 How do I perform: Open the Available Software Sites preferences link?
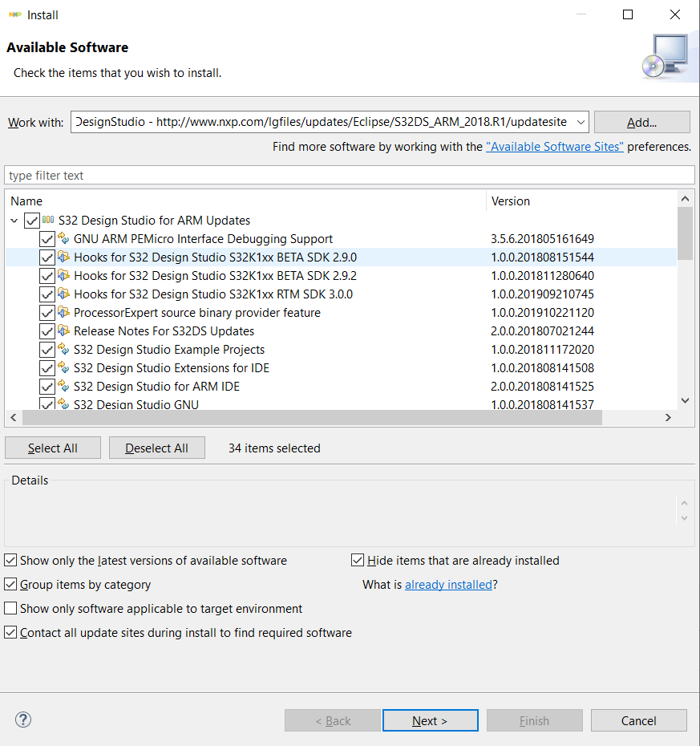555,147
